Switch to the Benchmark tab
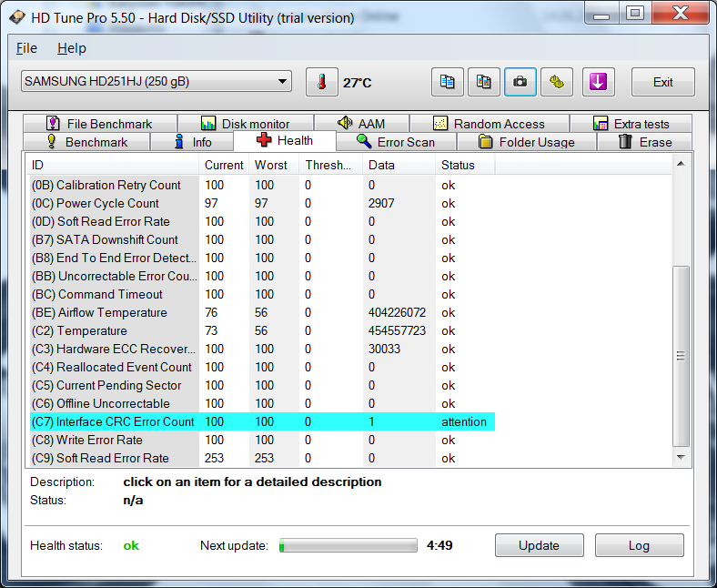The height and width of the screenshot is (588, 717). [x=86, y=142]
